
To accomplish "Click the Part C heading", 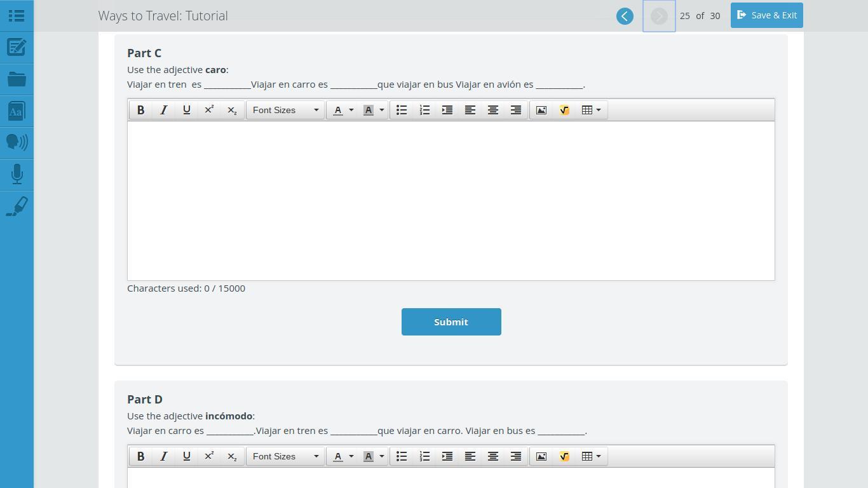I will click(x=144, y=53).
